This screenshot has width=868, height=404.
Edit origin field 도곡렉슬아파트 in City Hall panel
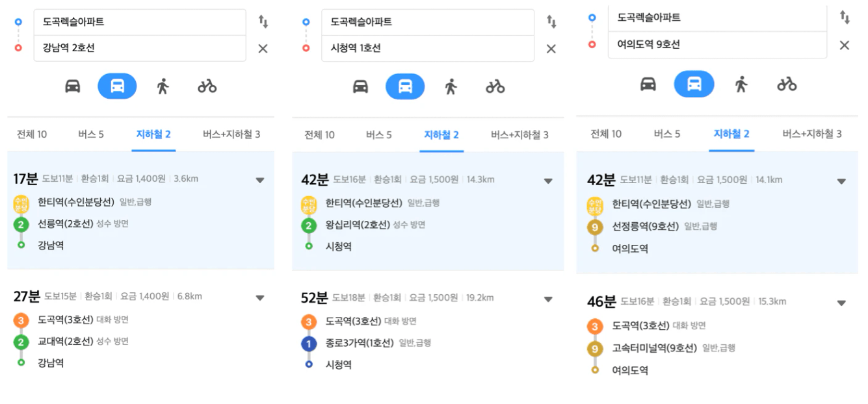pyautogui.click(x=428, y=22)
